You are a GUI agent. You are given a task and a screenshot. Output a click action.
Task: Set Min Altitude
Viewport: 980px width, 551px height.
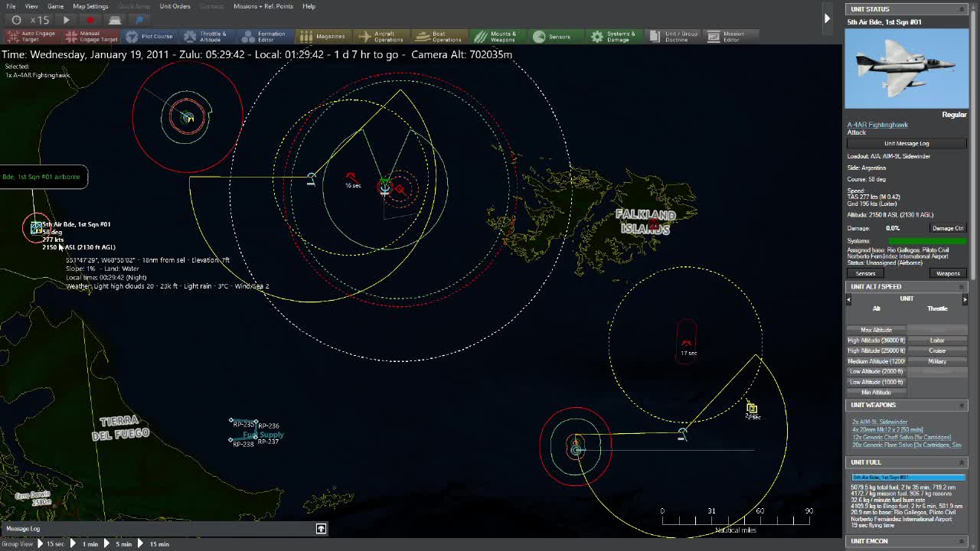pos(876,393)
